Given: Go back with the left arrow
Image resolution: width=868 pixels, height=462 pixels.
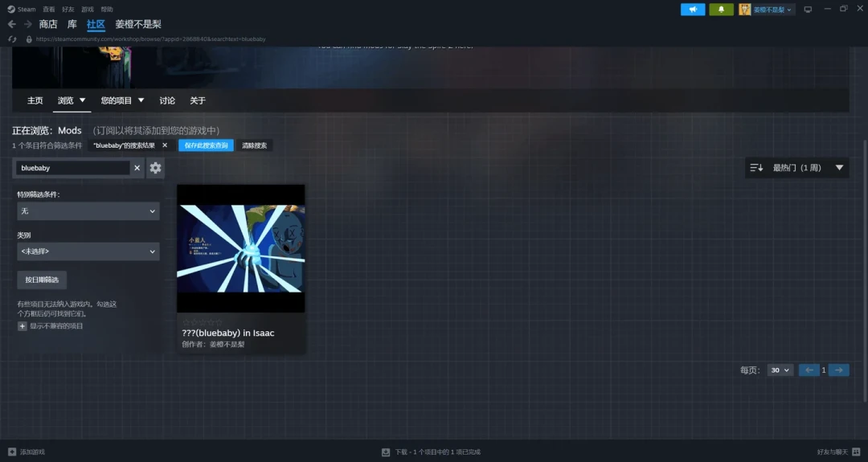Looking at the screenshot, I should (11, 24).
